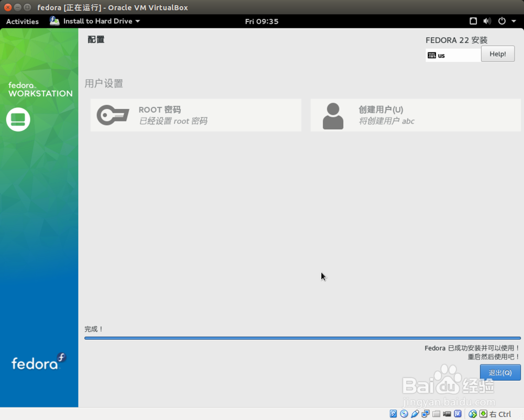Click the Install to Hard Drive app icon
Image resolution: width=524 pixels, height=420 pixels.
click(x=54, y=21)
